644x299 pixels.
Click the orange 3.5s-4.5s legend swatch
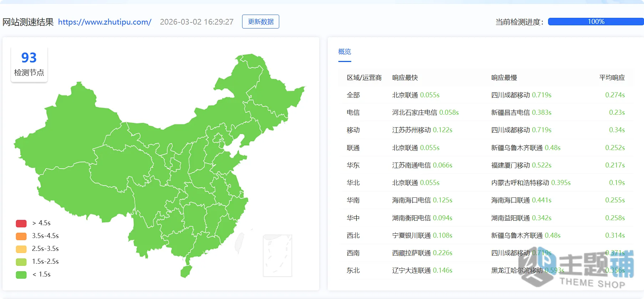(21, 236)
